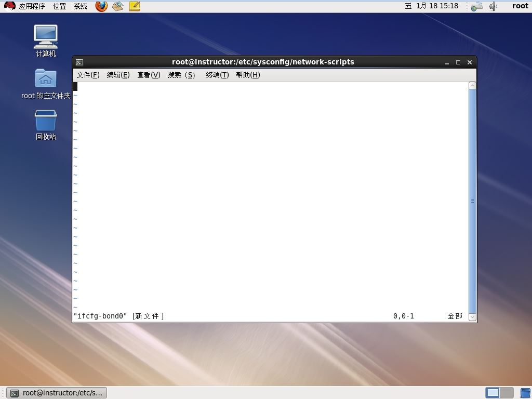Click the Red Hat logo icon
This screenshot has width=532, height=399.
[x=9, y=6]
